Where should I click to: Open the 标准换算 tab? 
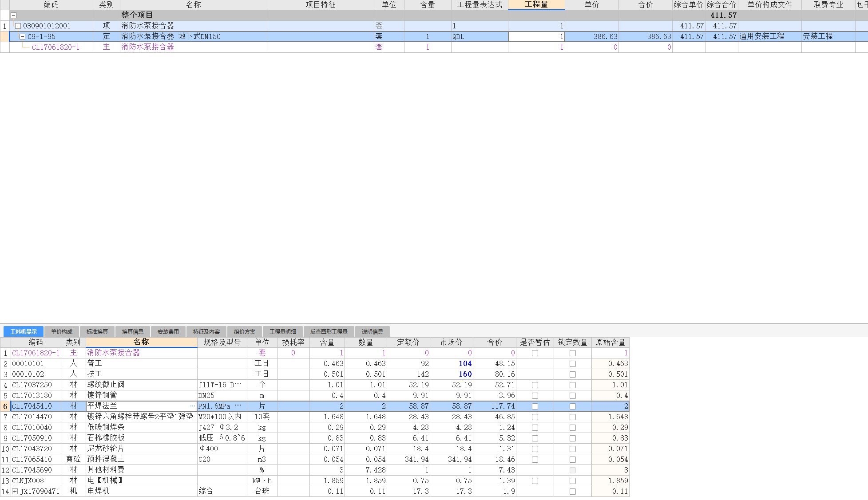tap(97, 331)
